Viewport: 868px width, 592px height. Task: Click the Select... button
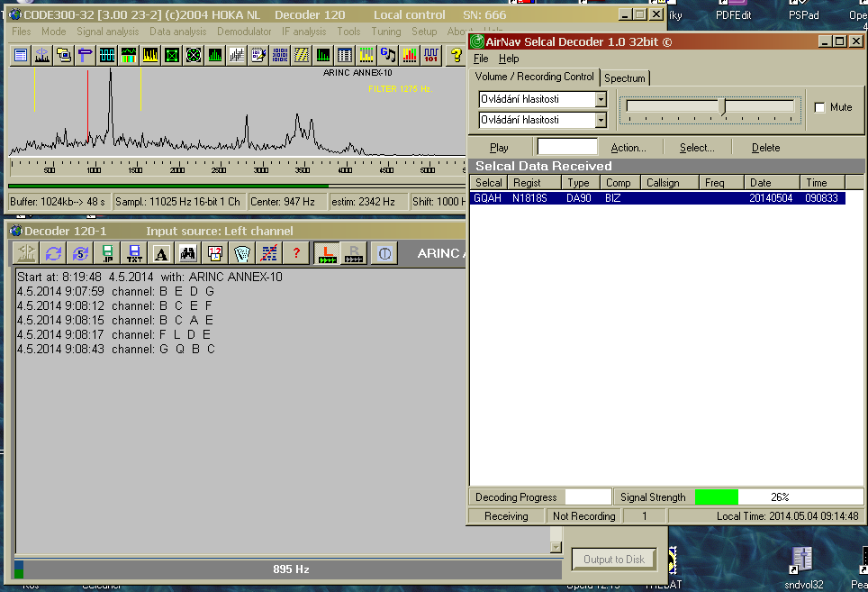point(697,148)
